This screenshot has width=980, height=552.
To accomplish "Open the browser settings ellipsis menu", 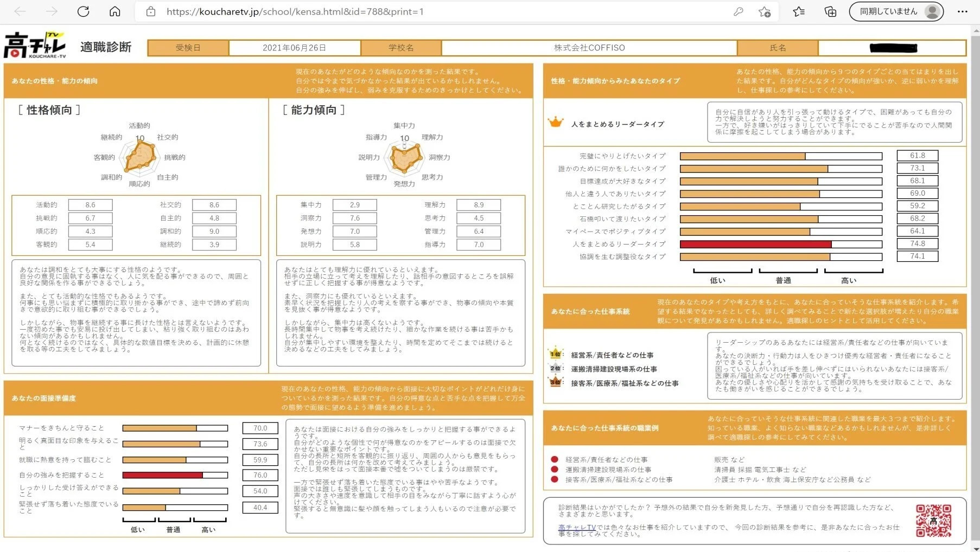I will click(x=962, y=11).
